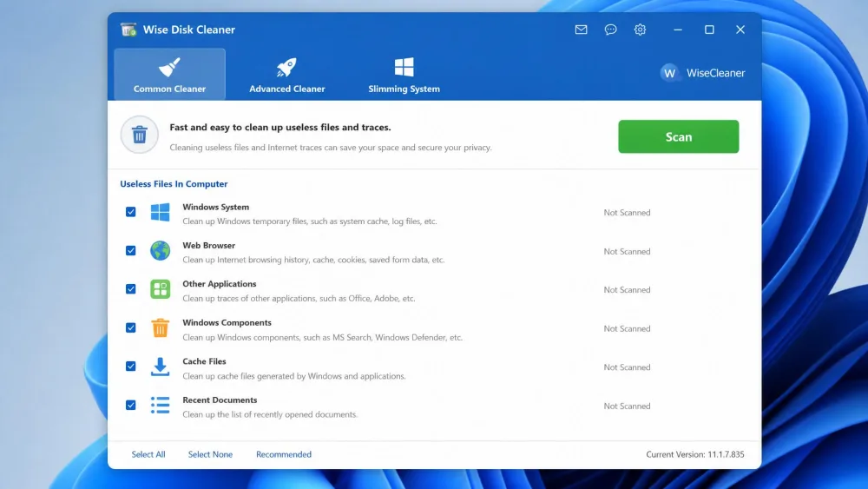Close the Wise Disk Cleaner window
Image resolution: width=868 pixels, height=489 pixels.
pos(740,30)
